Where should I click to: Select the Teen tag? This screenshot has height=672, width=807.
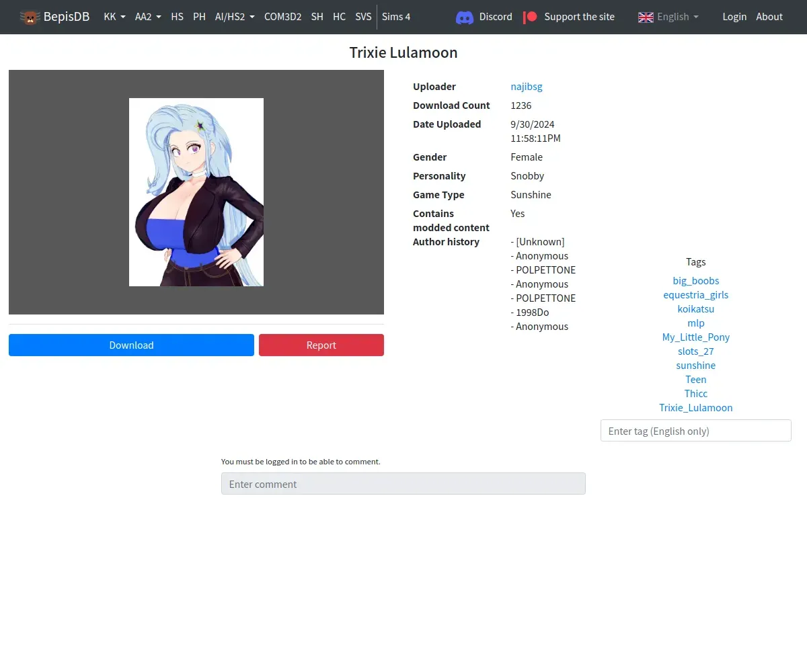click(x=696, y=380)
